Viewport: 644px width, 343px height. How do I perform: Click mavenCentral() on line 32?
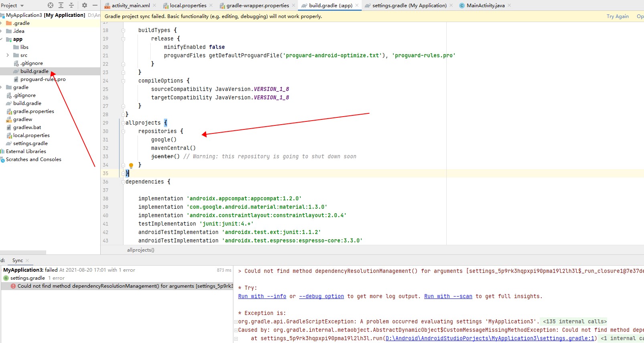(173, 148)
